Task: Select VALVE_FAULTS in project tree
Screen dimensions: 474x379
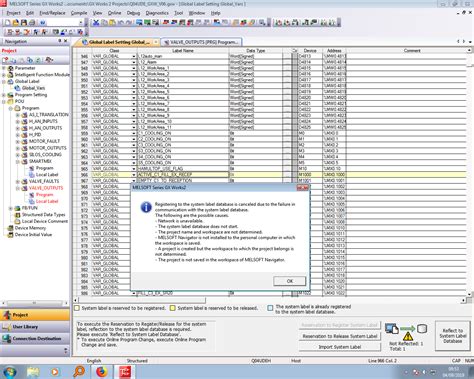Action: tap(44, 181)
